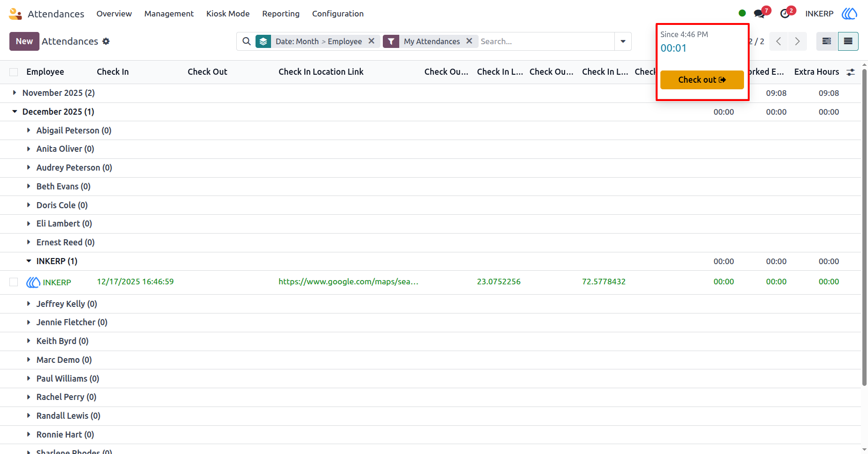Open the chat messages icon
Image resolution: width=868 pixels, height=454 pixels.
coord(759,14)
